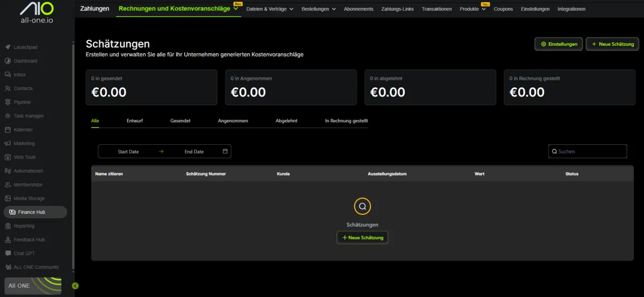This screenshot has width=644, height=297.
Task: Open the Memberships icon
Action: click(8, 185)
